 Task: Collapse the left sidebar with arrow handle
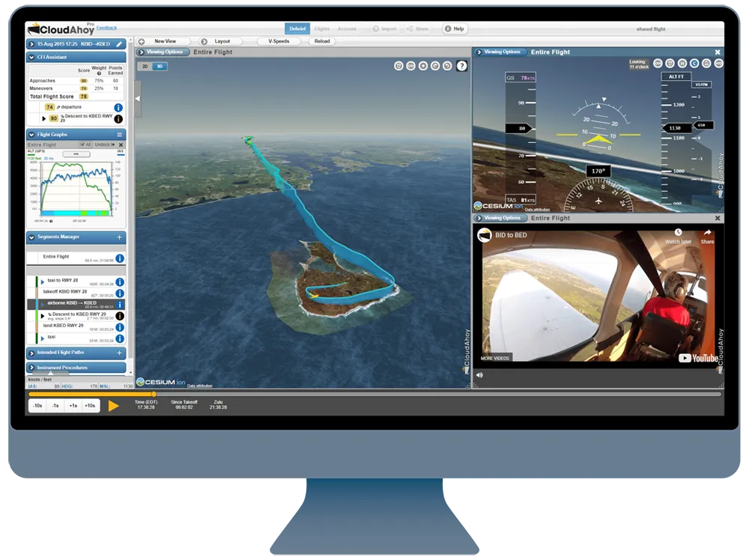point(138,99)
